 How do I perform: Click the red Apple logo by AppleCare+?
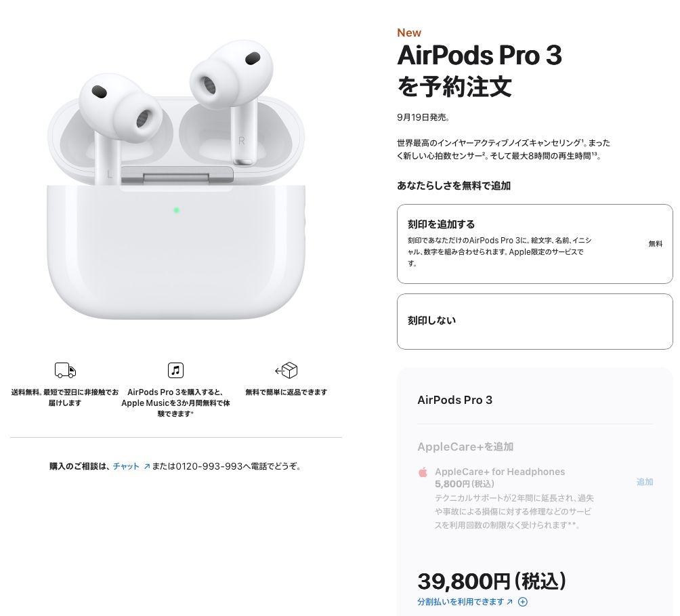point(423,472)
